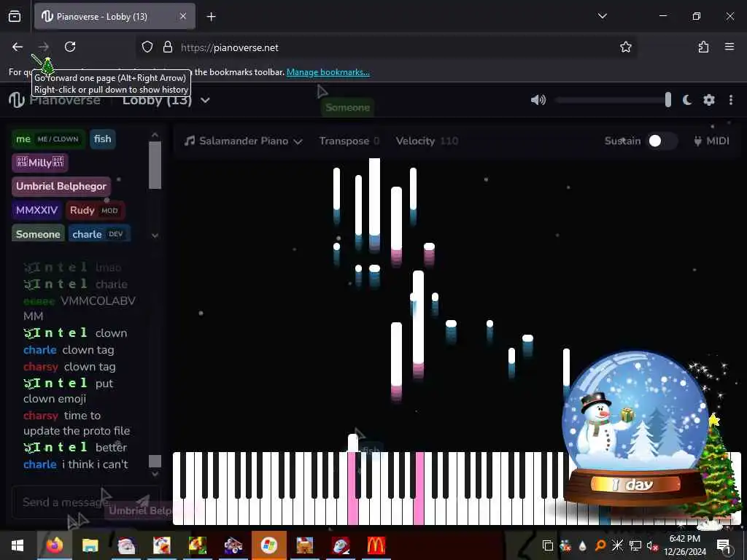Open Firefox View icon
The width and height of the screenshot is (747, 560).
(15, 17)
